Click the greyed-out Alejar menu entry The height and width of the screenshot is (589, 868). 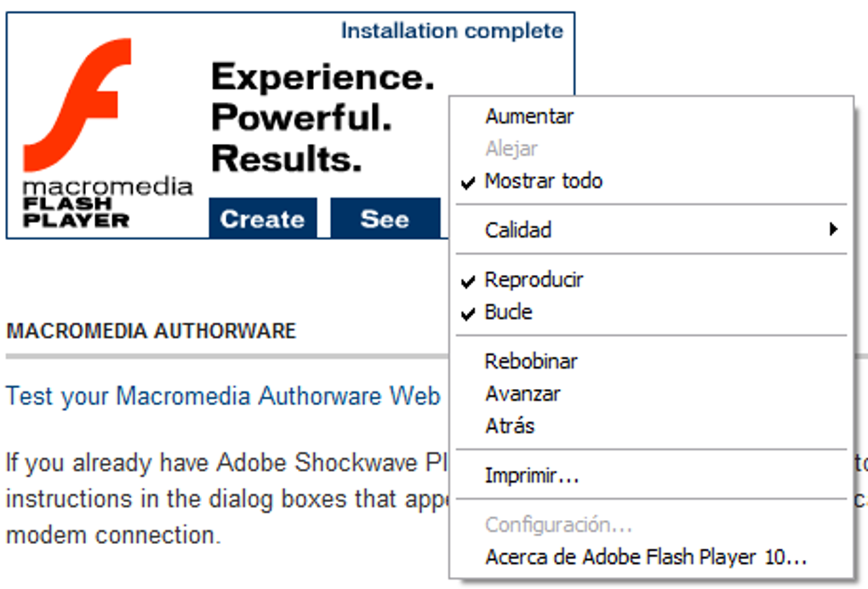pos(511,149)
